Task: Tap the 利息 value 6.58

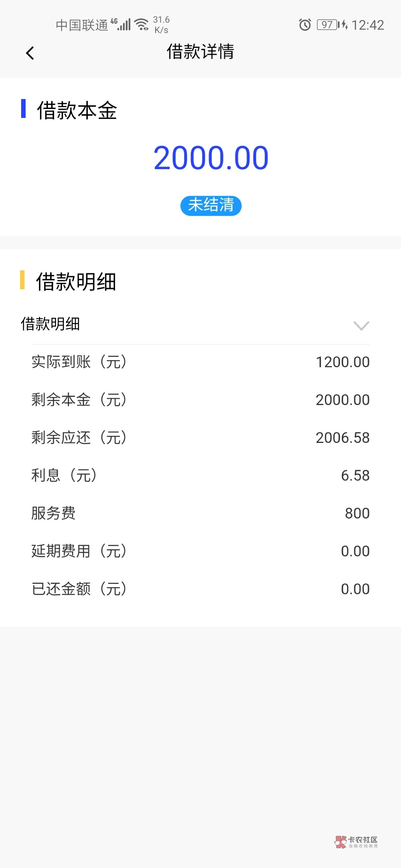Action: pos(355,476)
